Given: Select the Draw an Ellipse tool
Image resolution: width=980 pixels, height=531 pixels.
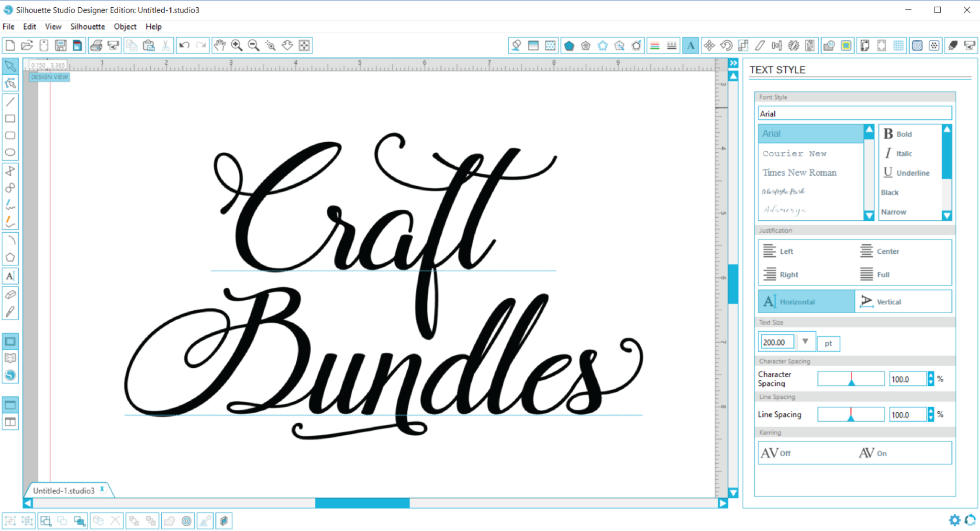Looking at the screenshot, I should coord(10,153).
